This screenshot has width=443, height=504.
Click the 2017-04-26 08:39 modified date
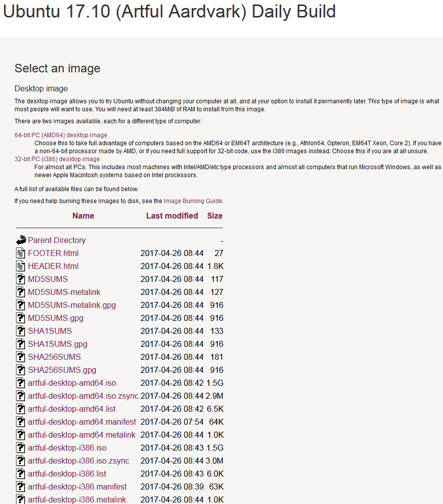[172, 487]
